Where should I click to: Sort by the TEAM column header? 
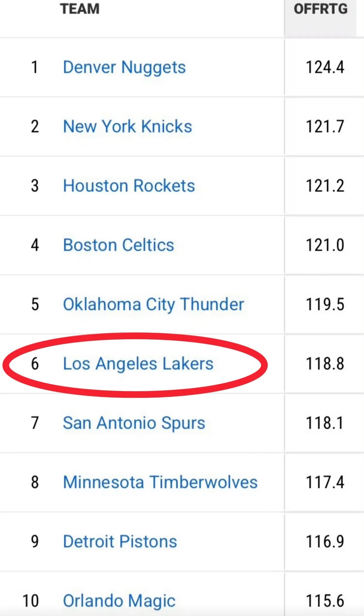pos(80,9)
